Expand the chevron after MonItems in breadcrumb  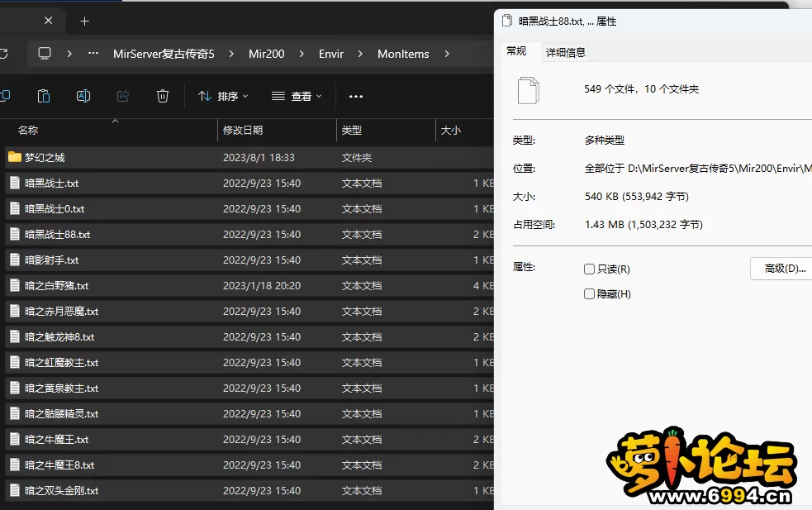pos(447,54)
